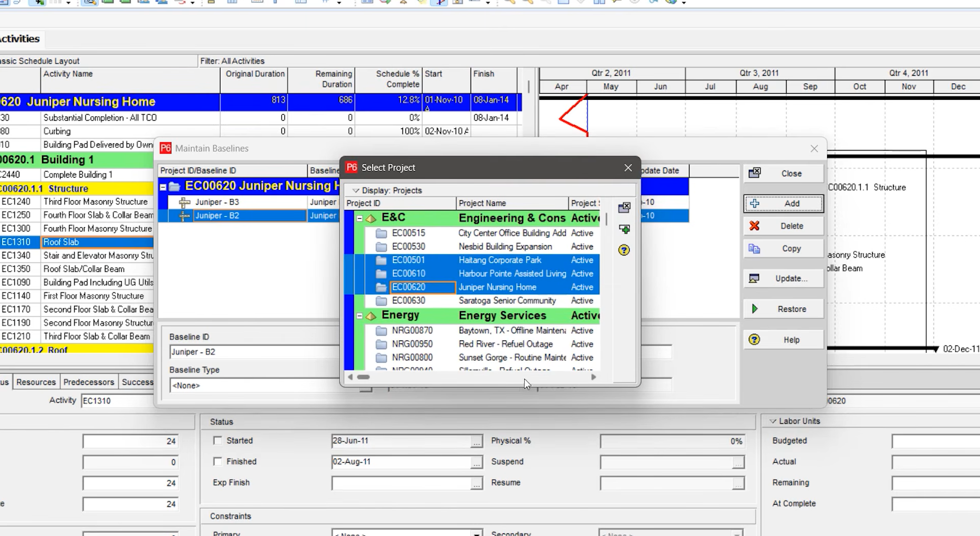Image resolution: width=980 pixels, height=536 pixels.
Task: Check the Started checkbox in the Status section
Action: click(218, 441)
